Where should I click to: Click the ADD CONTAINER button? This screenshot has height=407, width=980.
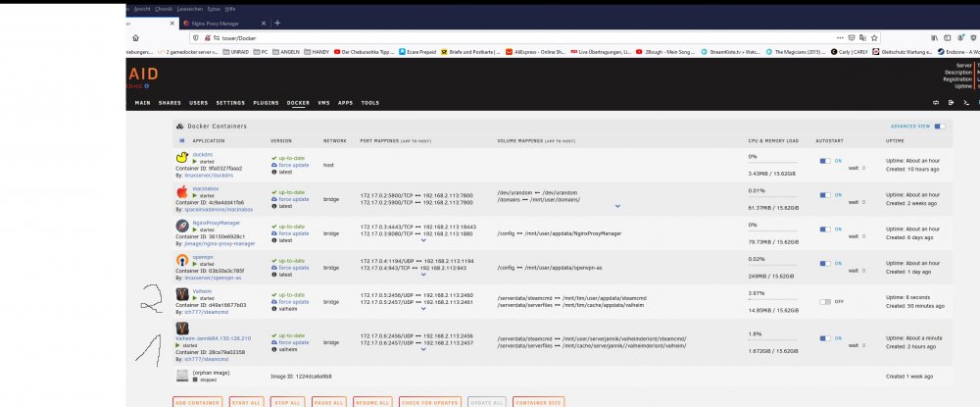(x=198, y=403)
